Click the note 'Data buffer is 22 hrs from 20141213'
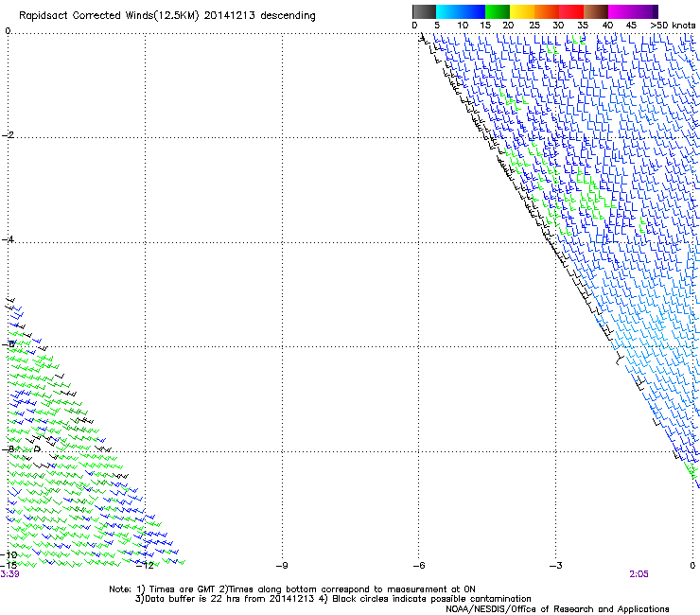Image resolution: width=700 pixels, height=615 pixels. 230,599
